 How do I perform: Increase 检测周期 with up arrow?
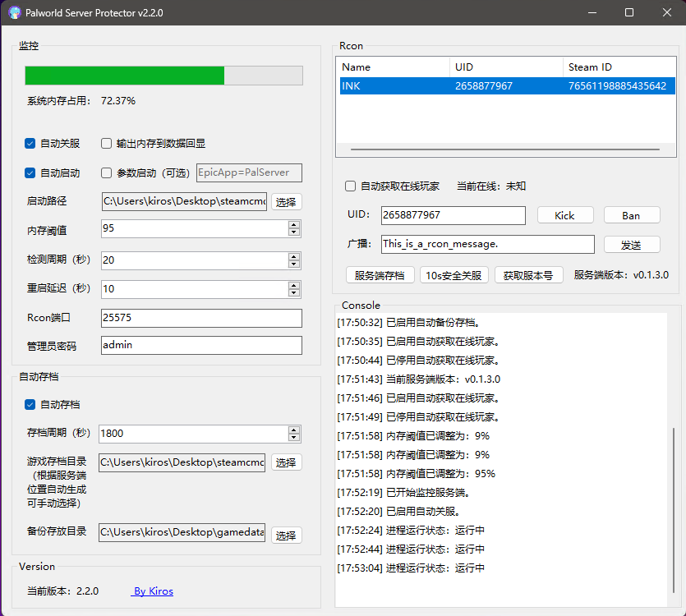coord(294,256)
